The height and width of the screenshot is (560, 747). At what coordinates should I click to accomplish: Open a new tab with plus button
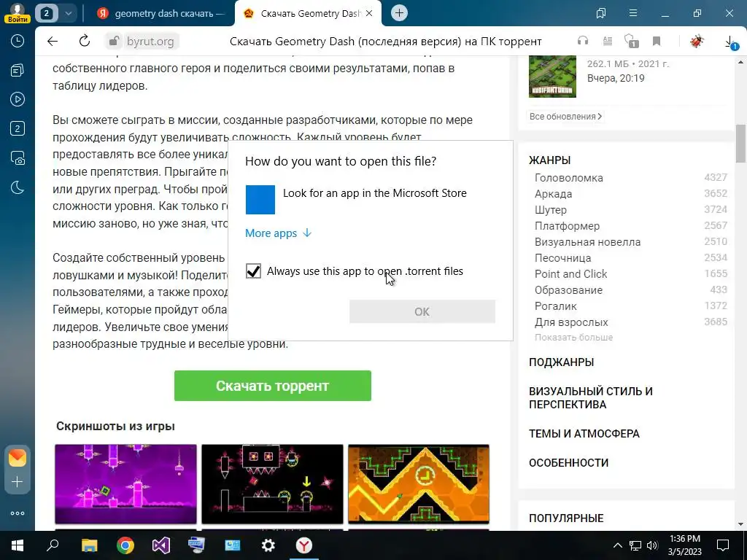pyautogui.click(x=399, y=13)
